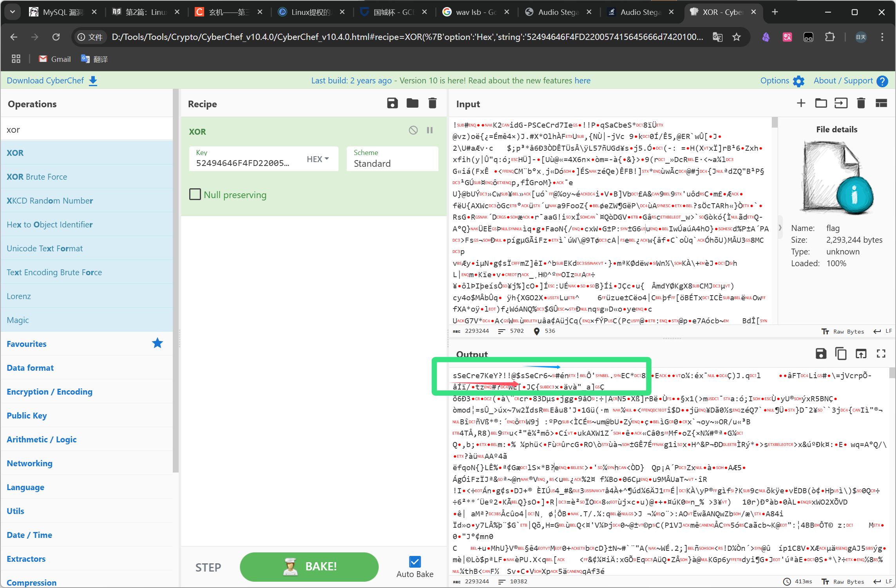Save output to a file
This screenshot has height=588, width=896.
pos(821,354)
